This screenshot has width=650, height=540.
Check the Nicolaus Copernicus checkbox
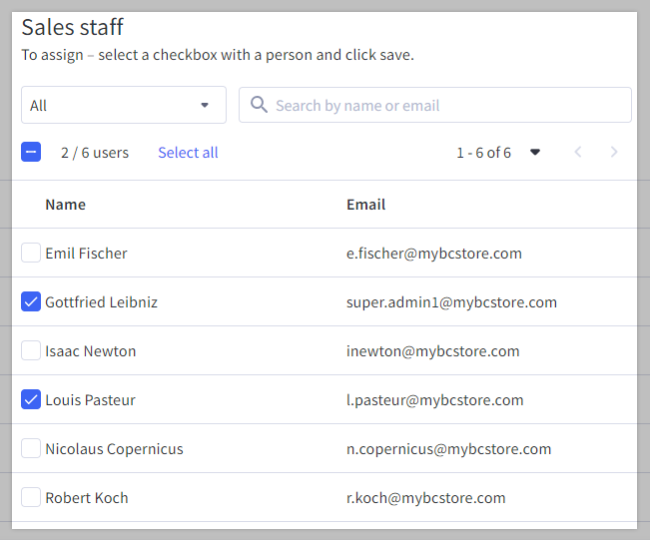[31, 448]
